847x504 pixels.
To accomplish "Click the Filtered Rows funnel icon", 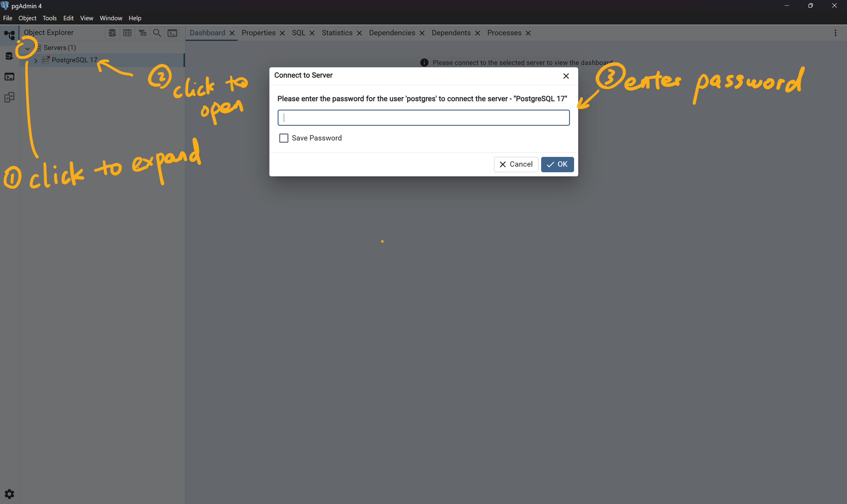I will click(142, 33).
